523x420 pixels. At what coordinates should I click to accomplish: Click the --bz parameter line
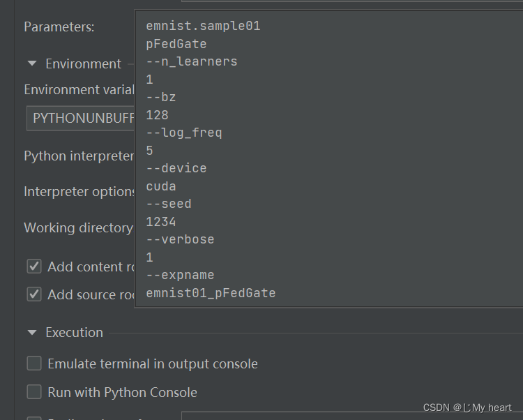[161, 98]
